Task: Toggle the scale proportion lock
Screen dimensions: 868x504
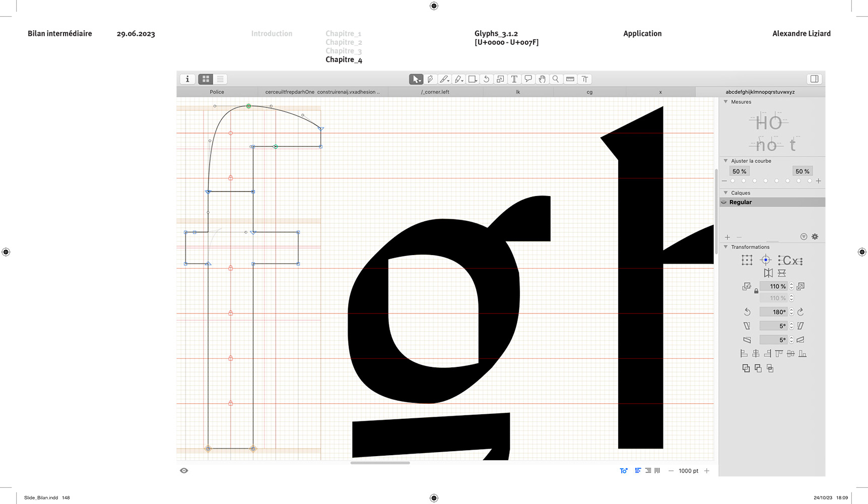Action: [756, 291]
